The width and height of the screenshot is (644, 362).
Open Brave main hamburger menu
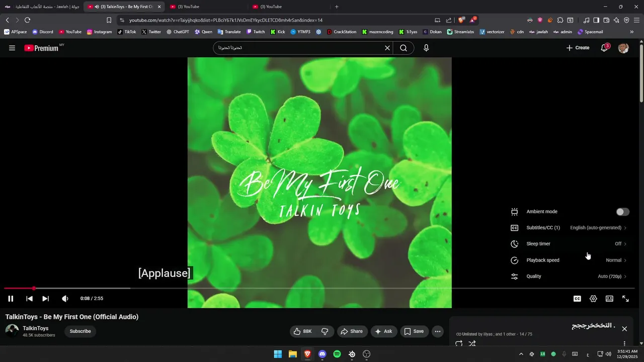pos(636,20)
